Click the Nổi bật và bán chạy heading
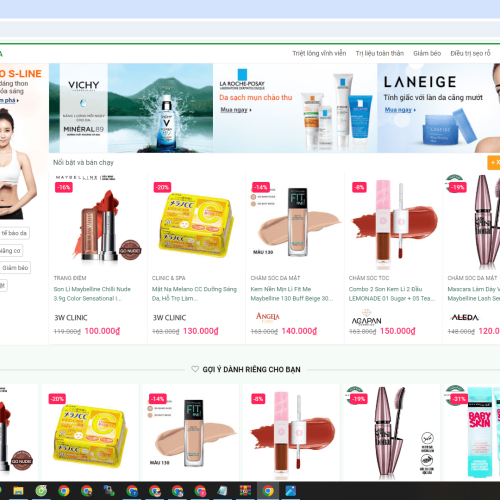500x500 pixels. (83, 163)
